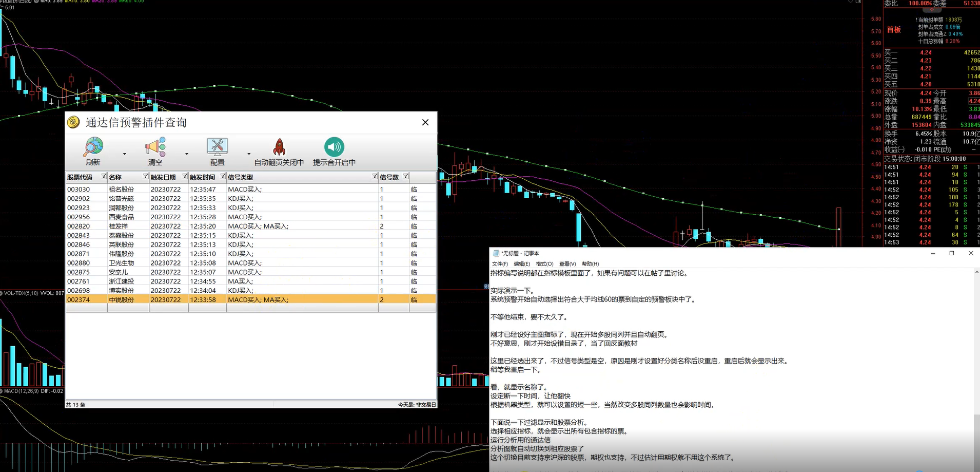Open Notepad 帮助(H) menu
Viewport: 980px width, 472px height.
[590, 264]
